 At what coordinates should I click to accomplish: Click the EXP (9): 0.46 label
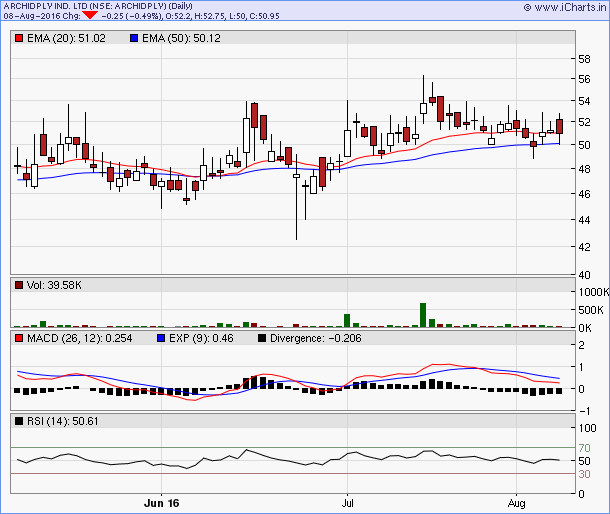pos(201,338)
